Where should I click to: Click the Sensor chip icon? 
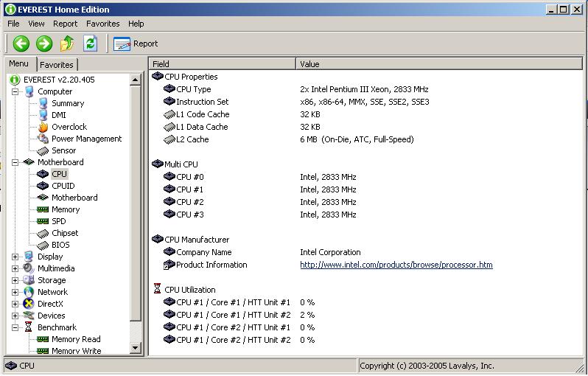[43, 150]
